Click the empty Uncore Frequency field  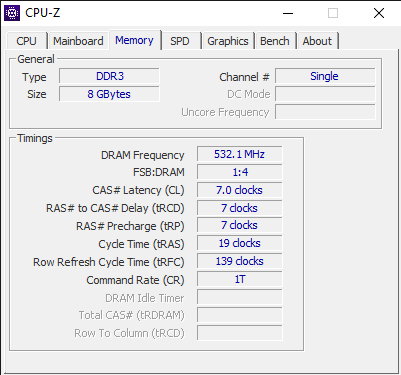pos(325,112)
